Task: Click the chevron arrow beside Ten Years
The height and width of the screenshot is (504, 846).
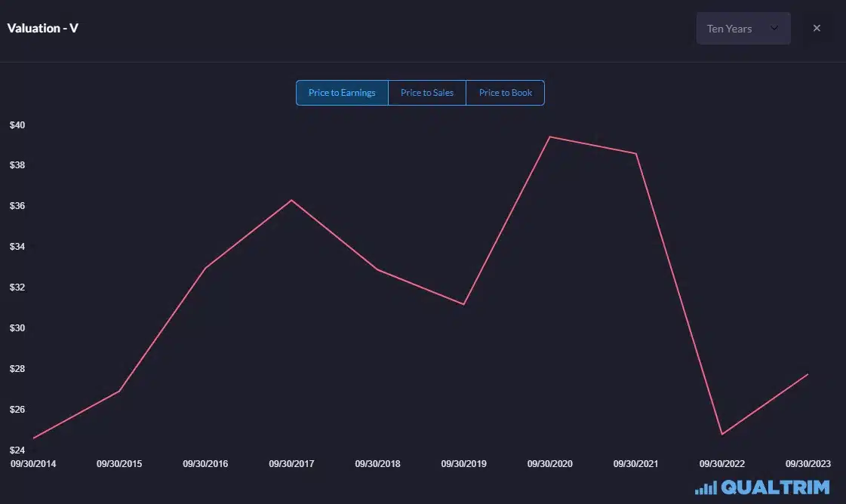Action: pyautogui.click(x=774, y=29)
